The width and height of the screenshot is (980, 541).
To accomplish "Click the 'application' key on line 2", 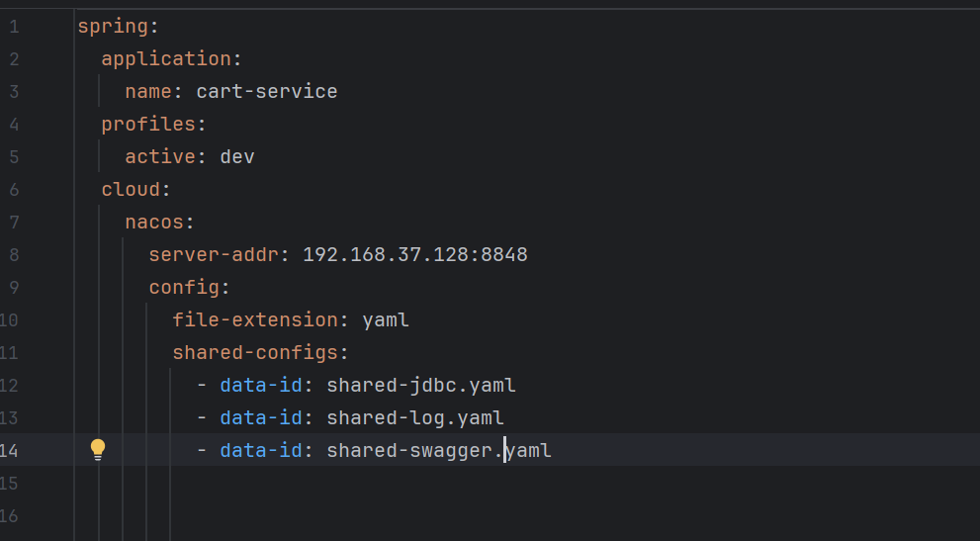I will point(166,58).
